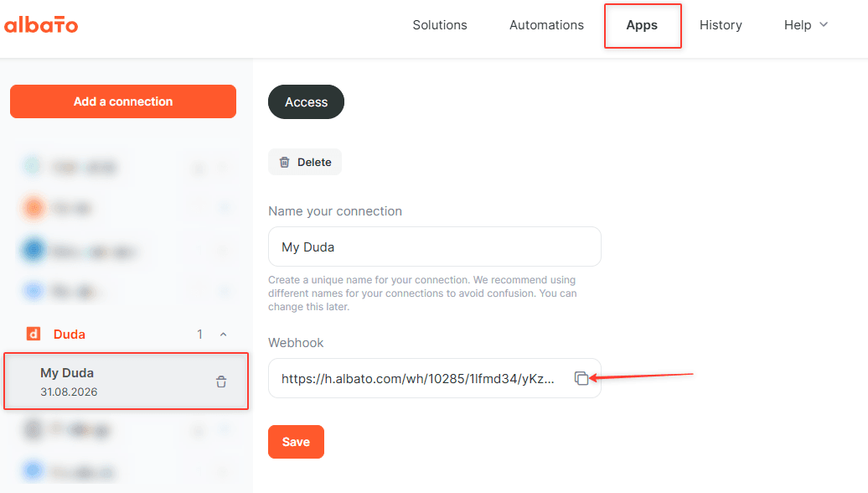Click the Delete connection button
Image resolution: width=868 pixels, height=493 pixels.
point(305,163)
